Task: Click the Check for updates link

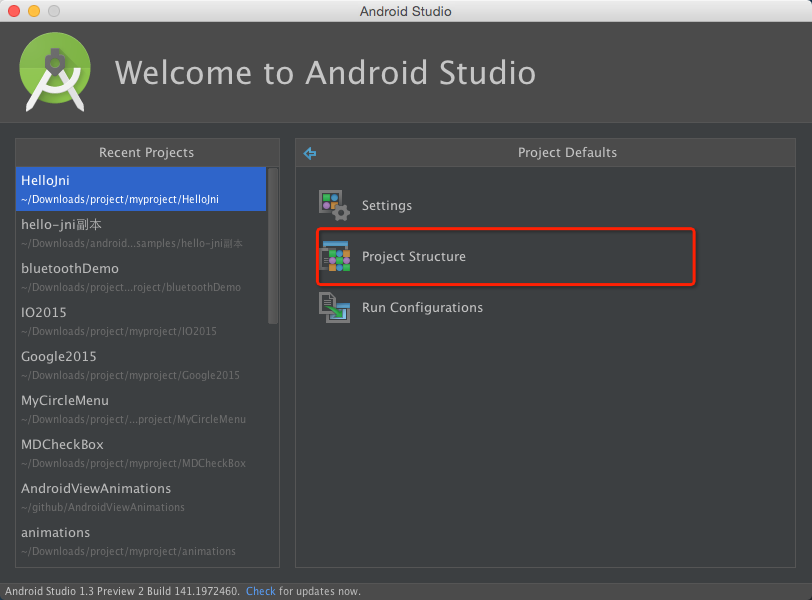Action: [x=260, y=591]
